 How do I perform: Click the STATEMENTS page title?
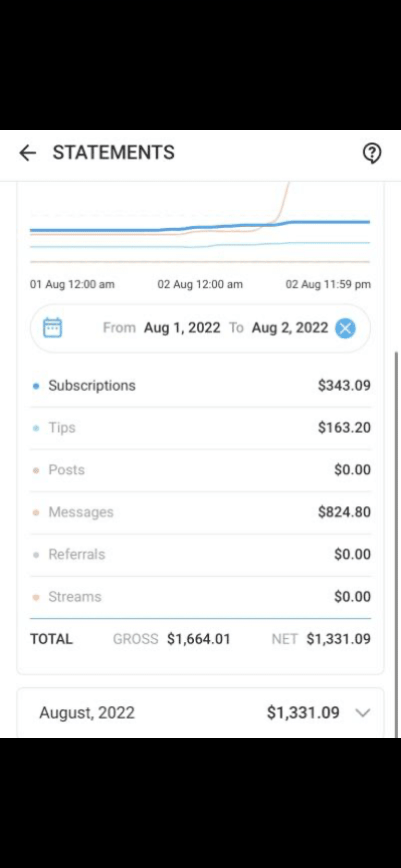tap(113, 153)
